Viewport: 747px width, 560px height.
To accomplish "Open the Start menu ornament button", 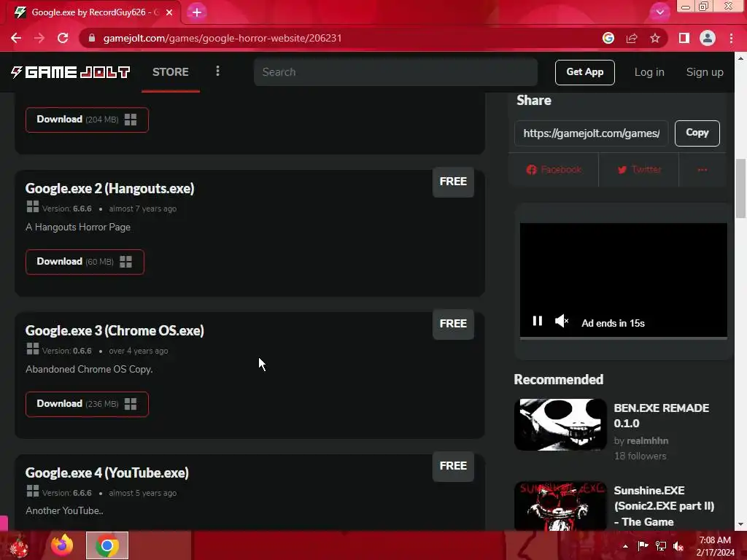I will [x=19, y=545].
